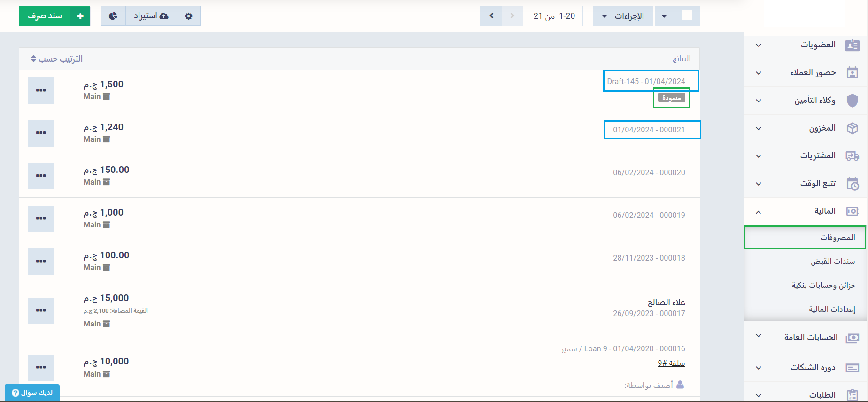
Task: Open three-dots menu for the 15,000 expense
Action: (41, 310)
